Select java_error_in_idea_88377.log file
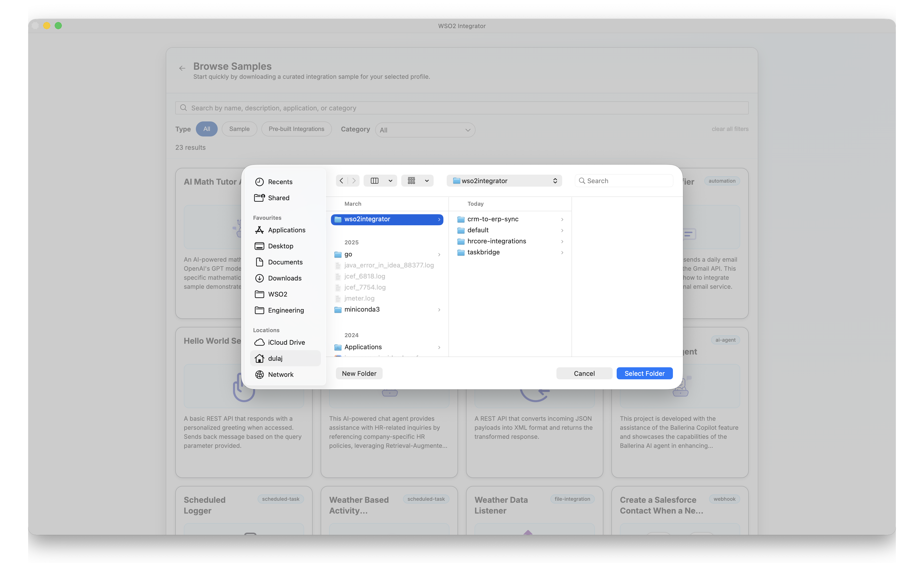924x572 pixels. pos(387,266)
